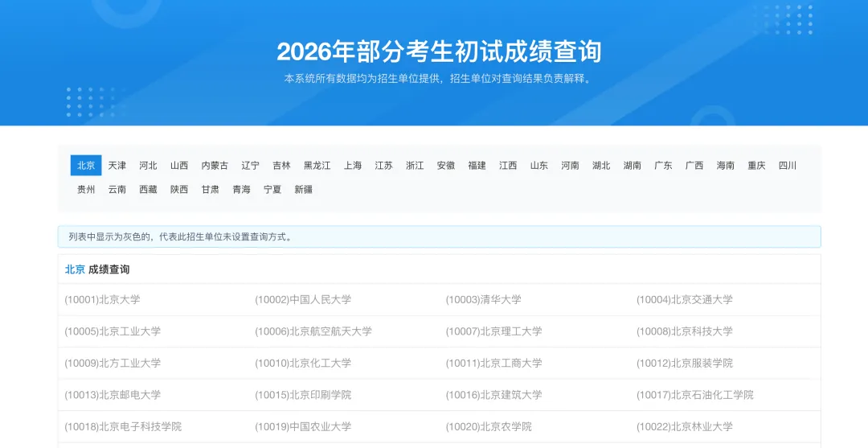This screenshot has width=868, height=448.
Task: Open the 江西 province tab
Action: 508,165
